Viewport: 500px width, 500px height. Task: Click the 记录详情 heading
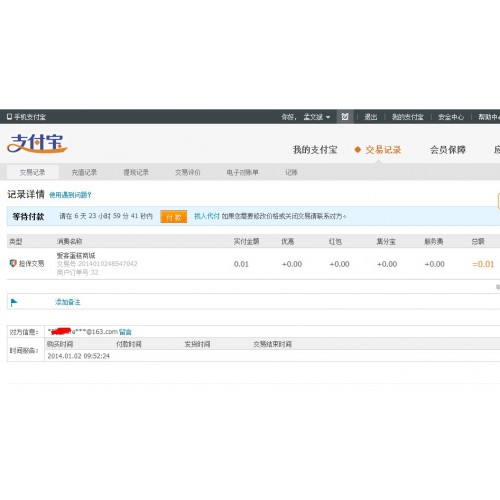click(26, 194)
